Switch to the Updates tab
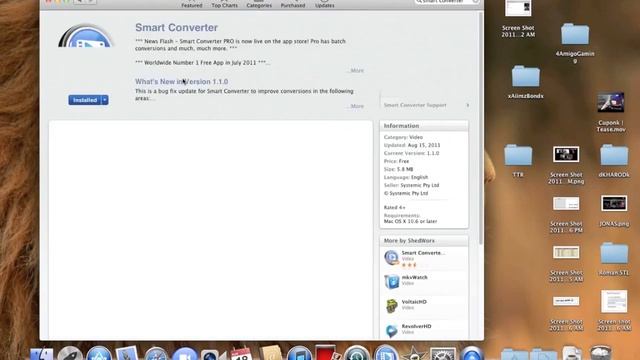This screenshot has height=360, width=640. (x=324, y=4)
